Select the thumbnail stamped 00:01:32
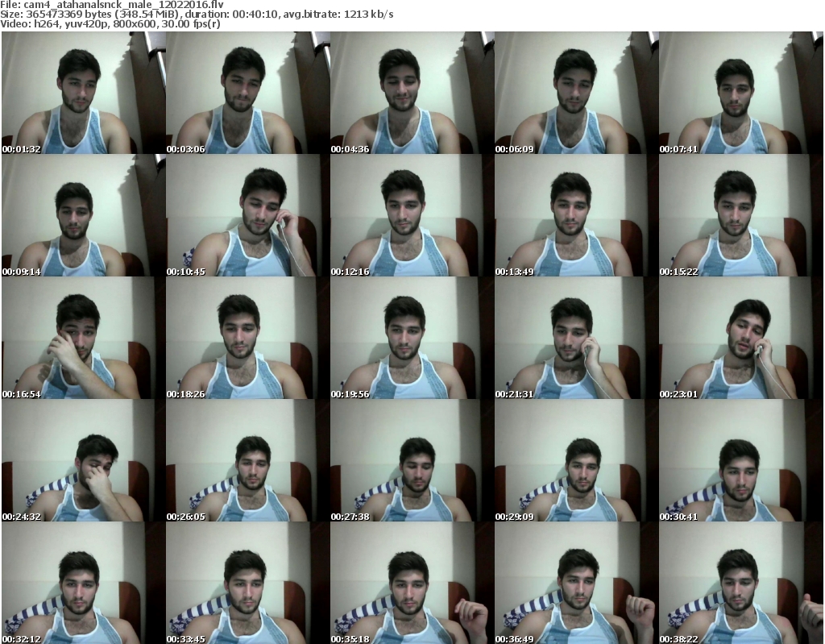 (x=84, y=93)
